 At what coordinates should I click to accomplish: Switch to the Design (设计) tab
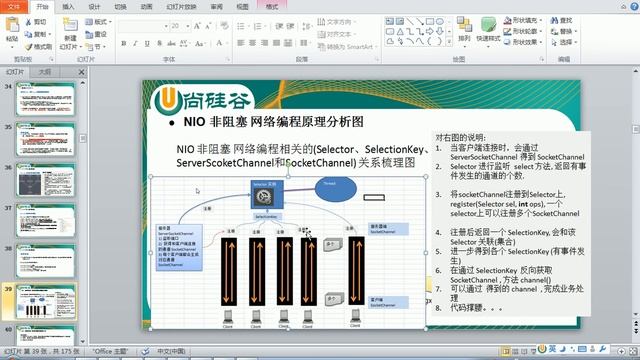[x=94, y=7]
